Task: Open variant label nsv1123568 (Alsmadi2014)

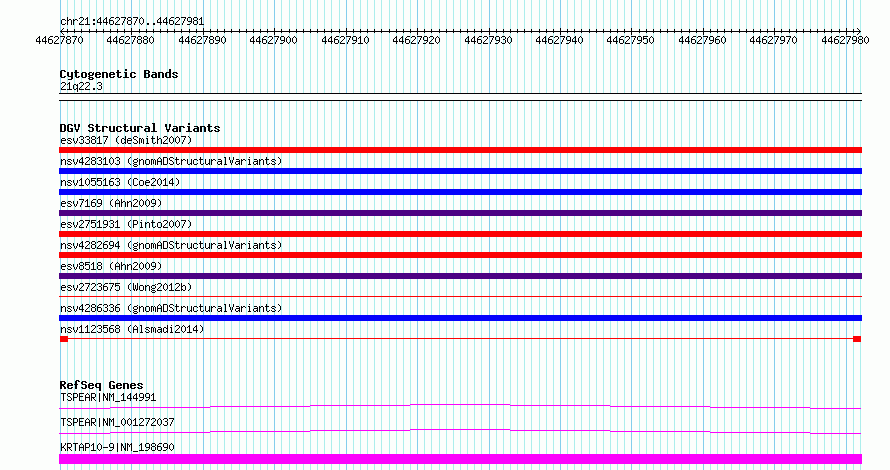Action: (132, 329)
